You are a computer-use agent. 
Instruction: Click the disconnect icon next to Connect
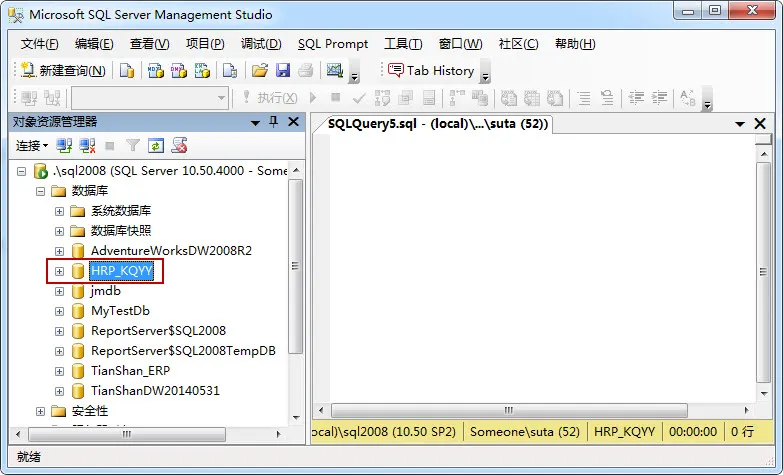click(87, 146)
